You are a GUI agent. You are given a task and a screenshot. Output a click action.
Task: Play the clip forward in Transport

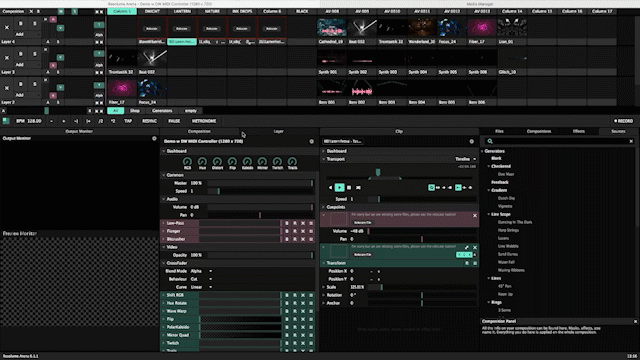coord(339,187)
